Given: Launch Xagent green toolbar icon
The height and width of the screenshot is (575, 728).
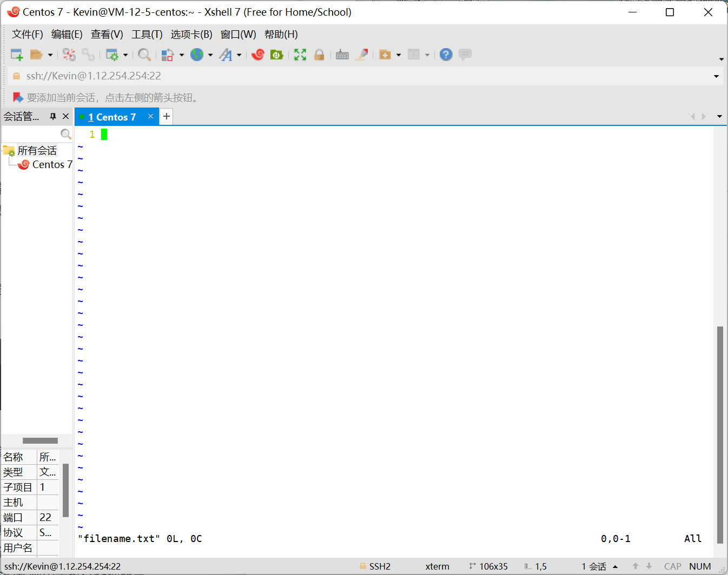Looking at the screenshot, I should coord(277,55).
